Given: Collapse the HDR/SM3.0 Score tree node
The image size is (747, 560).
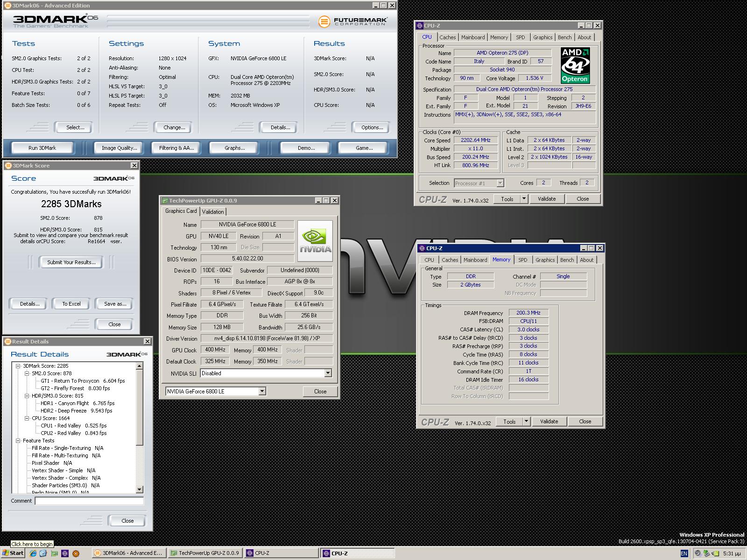Looking at the screenshot, I should point(27,396).
